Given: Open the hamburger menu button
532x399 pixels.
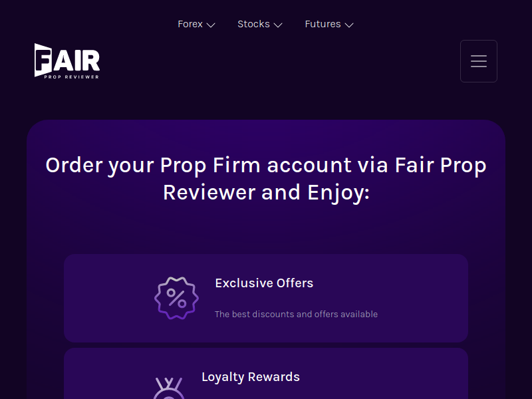Looking at the screenshot, I should (x=478, y=61).
